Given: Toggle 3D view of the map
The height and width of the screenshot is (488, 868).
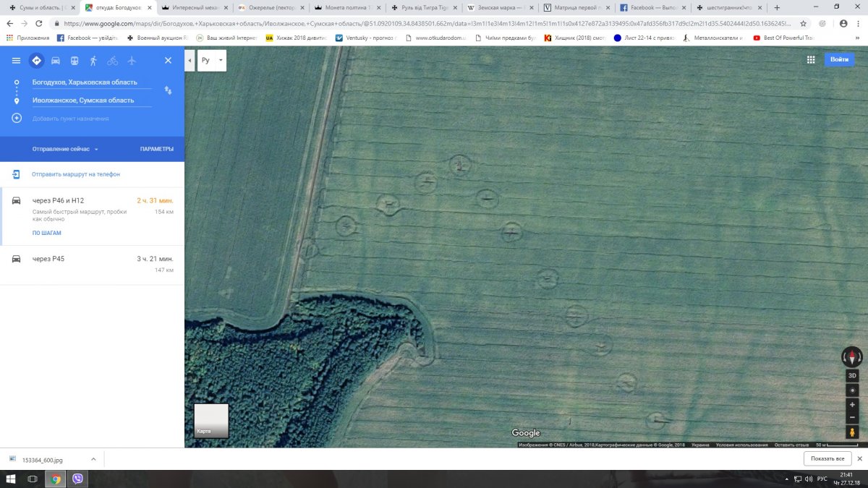Looking at the screenshot, I should 852,376.
